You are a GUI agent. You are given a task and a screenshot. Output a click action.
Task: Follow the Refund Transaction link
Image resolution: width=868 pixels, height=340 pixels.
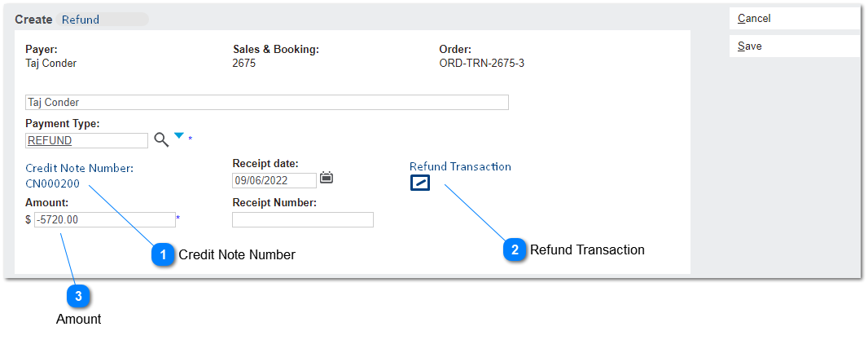pyautogui.click(x=460, y=166)
